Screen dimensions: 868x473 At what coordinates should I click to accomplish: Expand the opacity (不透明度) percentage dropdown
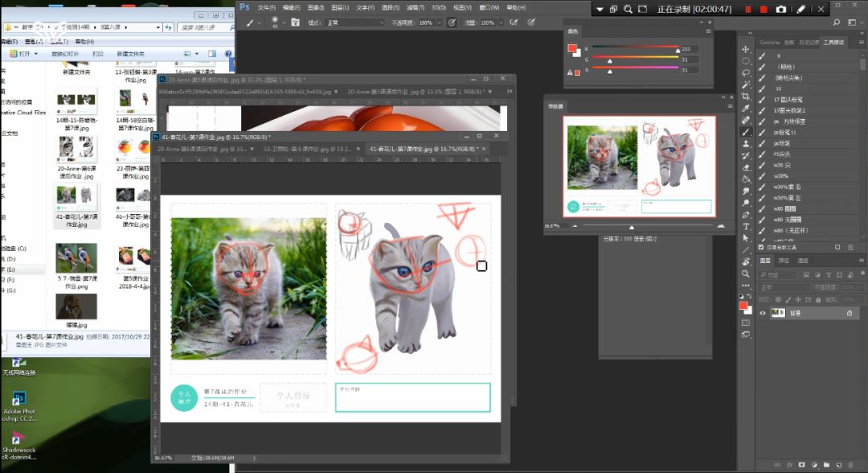pyautogui.click(x=440, y=23)
